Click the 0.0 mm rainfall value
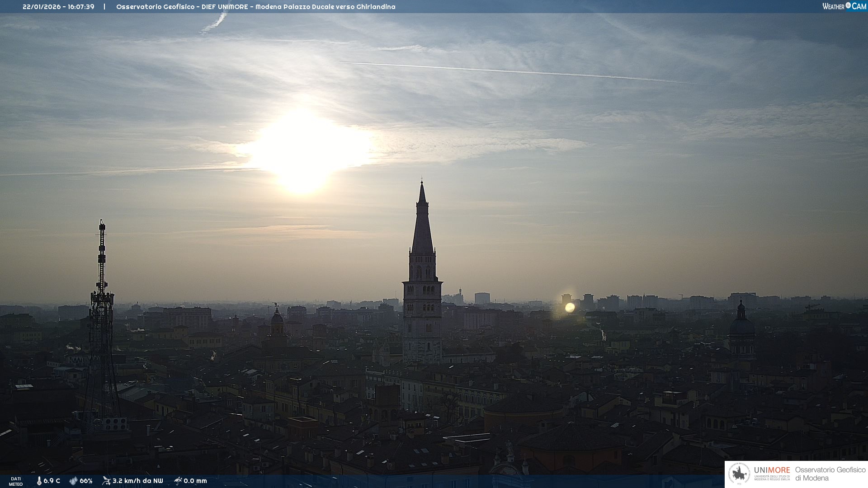 195,481
